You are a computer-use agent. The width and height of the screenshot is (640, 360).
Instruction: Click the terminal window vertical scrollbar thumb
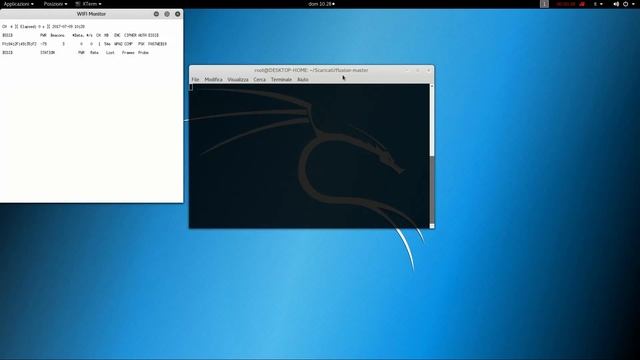[x=432, y=189]
